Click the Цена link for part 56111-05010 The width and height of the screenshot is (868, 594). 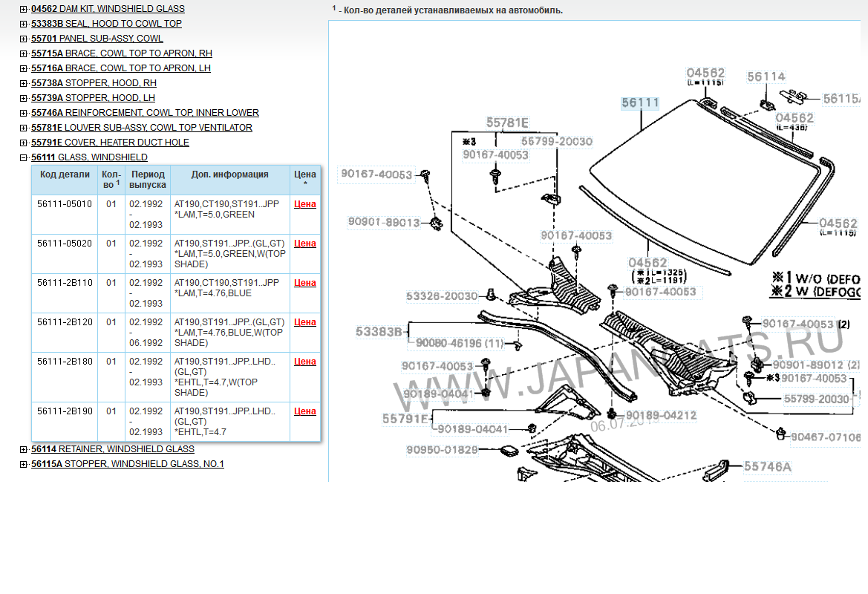pos(304,204)
